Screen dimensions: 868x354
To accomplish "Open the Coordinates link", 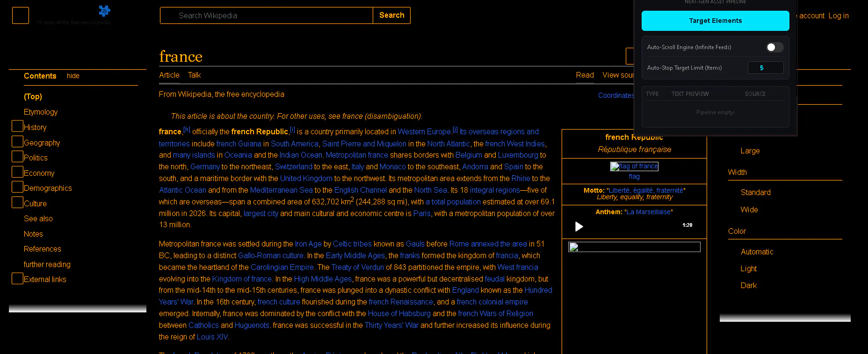I will [616, 95].
